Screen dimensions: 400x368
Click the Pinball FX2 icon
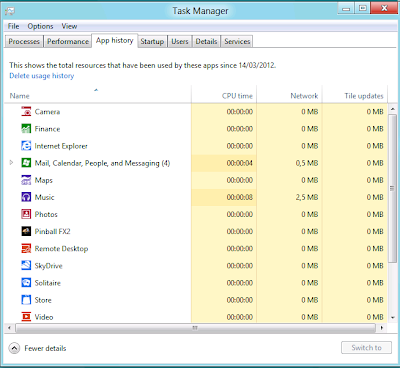click(26, 231)
